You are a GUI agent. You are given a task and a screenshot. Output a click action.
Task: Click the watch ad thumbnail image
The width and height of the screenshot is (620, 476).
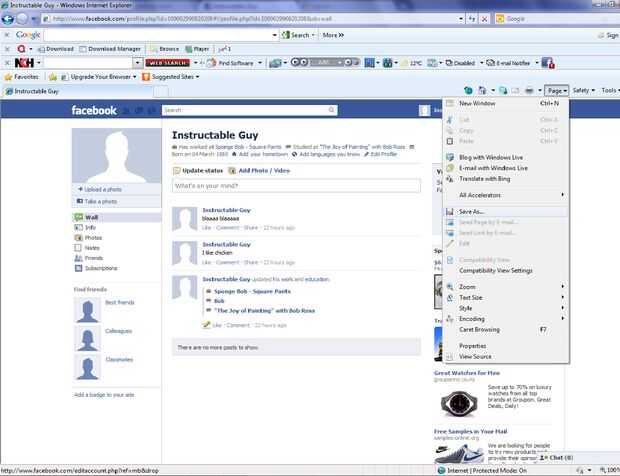click(459, 403)
